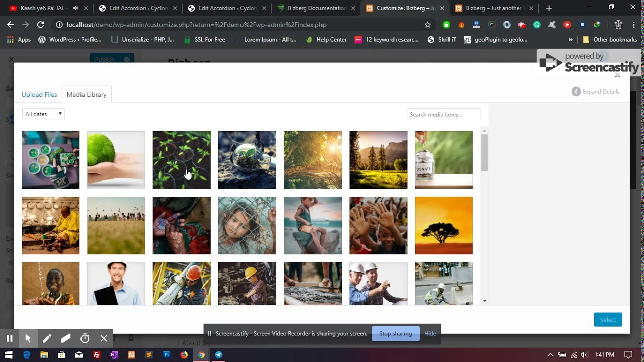Select the girl behind wire fence image
The height and width of the screenshot is (362, 644).
[x=247, y=225]
